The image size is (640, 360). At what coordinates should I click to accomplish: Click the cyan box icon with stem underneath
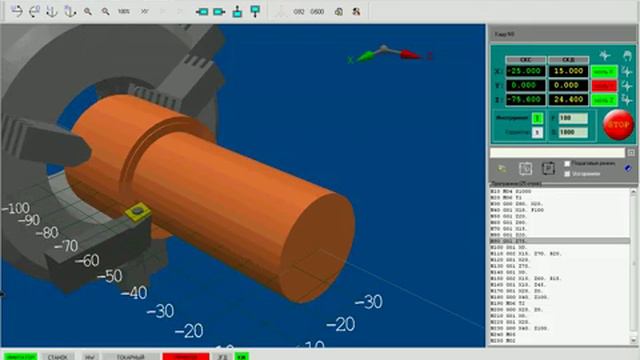tap(255, 11)
